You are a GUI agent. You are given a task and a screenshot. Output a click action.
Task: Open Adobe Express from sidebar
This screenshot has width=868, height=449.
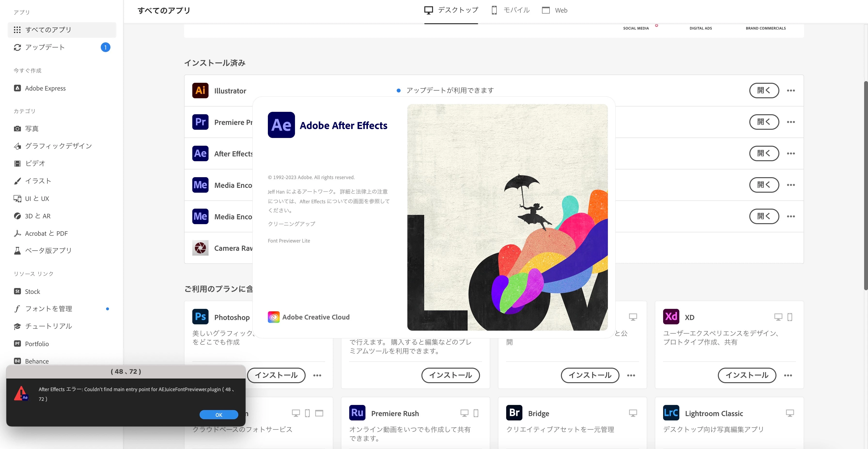pyautogui.click(x=45, y=88)
